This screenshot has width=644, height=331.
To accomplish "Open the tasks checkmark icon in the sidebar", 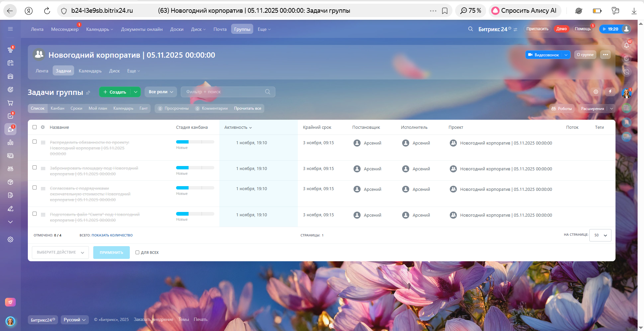I will click(10, 116).
